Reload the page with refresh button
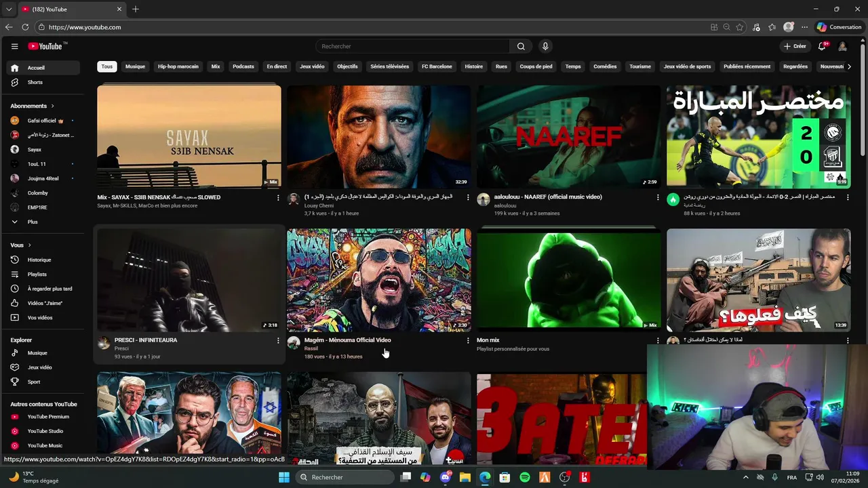This screenshot has width=868, height=488. [x=25, y=27]
